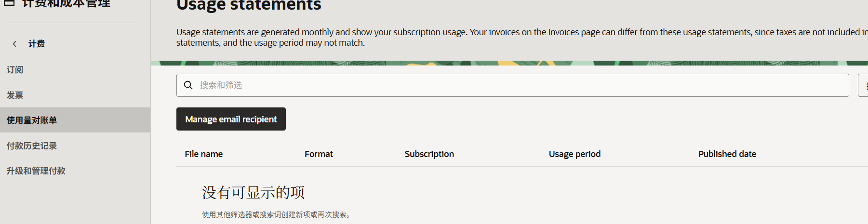Click the 计费和成本管理 header icon
This screenshot has height=224, width=868.
coord(9,2)
